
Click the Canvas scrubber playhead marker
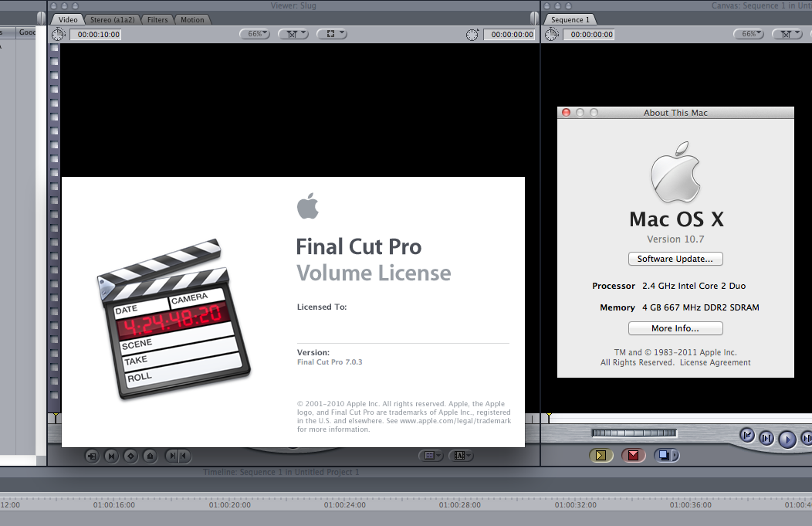[549, 416]
